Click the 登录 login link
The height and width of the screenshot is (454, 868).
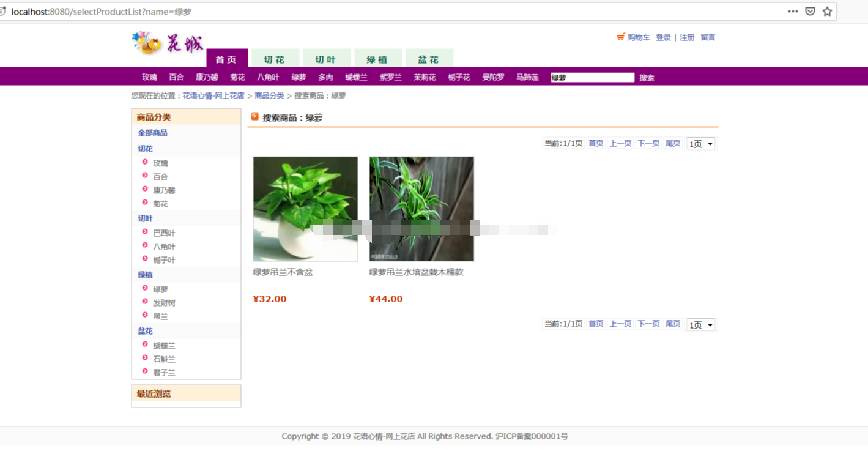[x=663, y=37]
